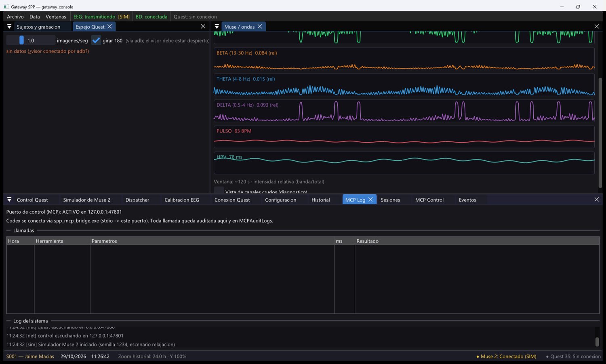Open the dock menu triangle beside Muse / ondas
Screen dimensions: 606x364
coord(217,26)
